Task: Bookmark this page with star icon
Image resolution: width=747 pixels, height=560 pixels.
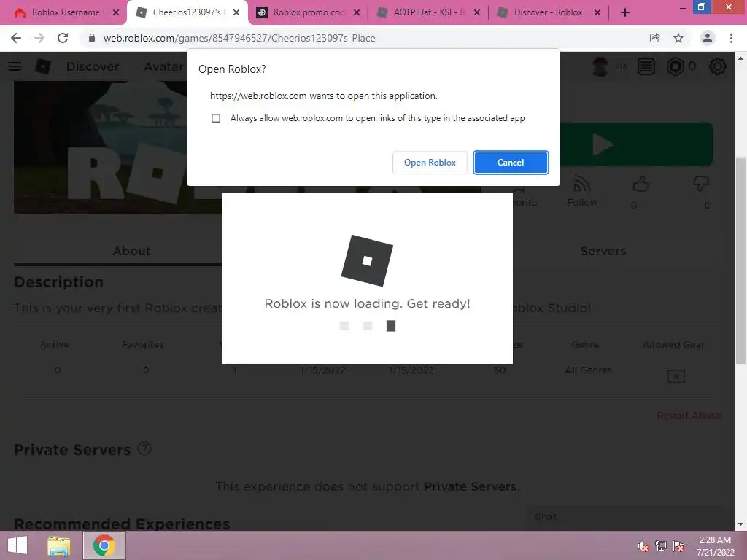Action: click(678, 38)
